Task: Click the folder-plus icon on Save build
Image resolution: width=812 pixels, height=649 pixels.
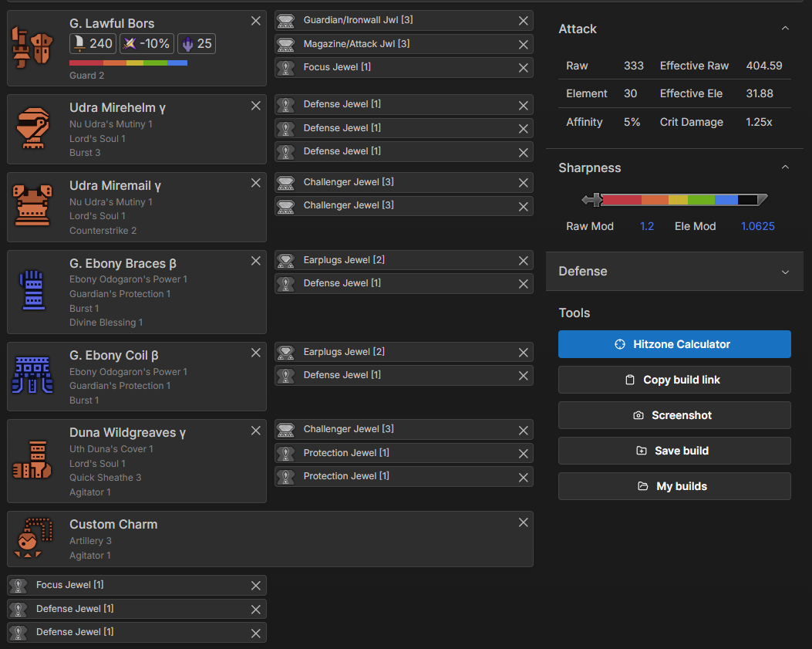Action: point(642,451)
